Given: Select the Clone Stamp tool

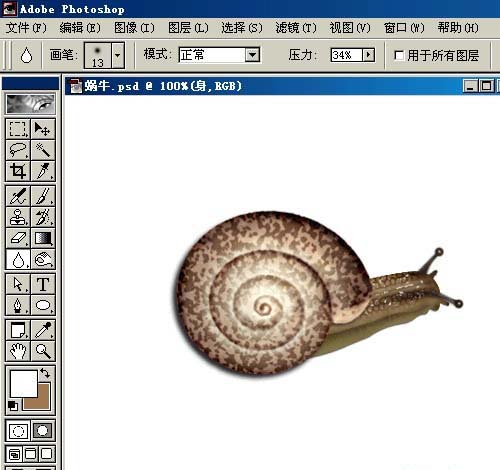Looking at the screenshot, I should coord(18,217).
